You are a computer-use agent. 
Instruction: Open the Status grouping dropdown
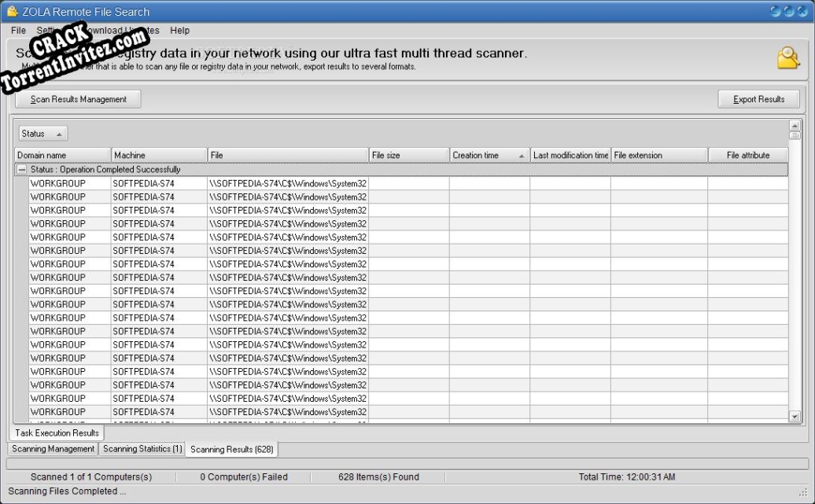[42, 133]
